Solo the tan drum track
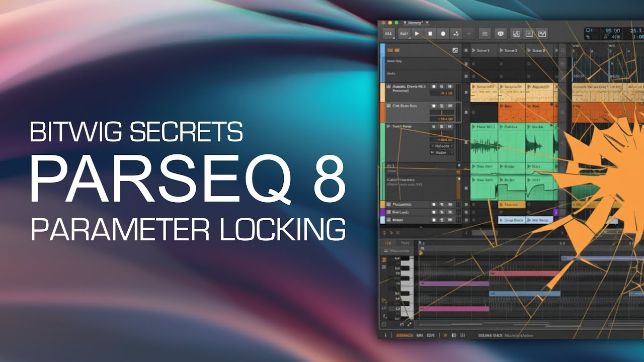 [441, 86]
